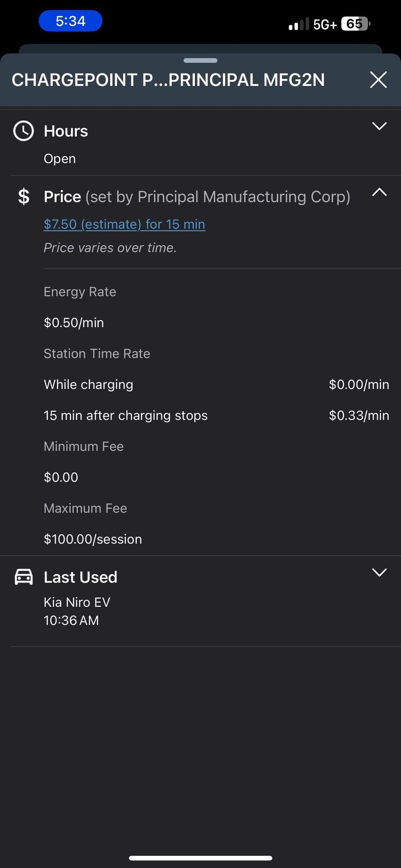Viewport: 401px width, 868px height.
Task: Tap the 5G+ network status label
Action: pos(325,25)
